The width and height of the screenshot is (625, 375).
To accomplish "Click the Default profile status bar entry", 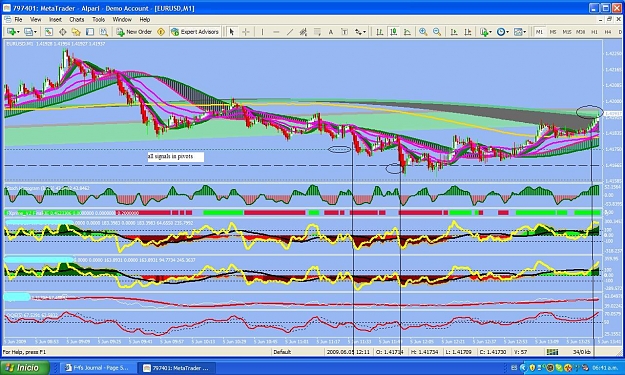I will 282,352.
